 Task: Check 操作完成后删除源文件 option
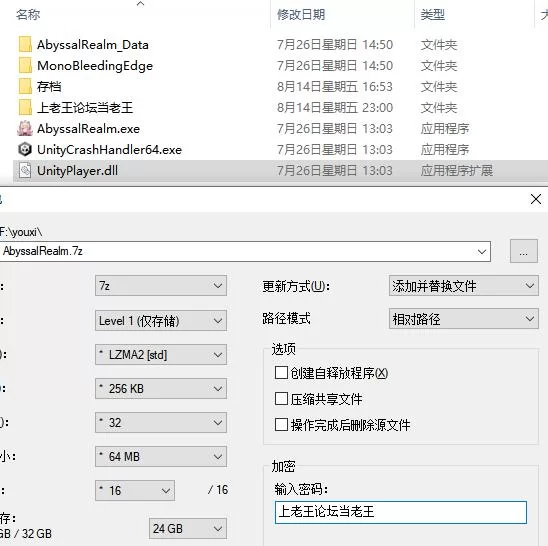[281, 425]
